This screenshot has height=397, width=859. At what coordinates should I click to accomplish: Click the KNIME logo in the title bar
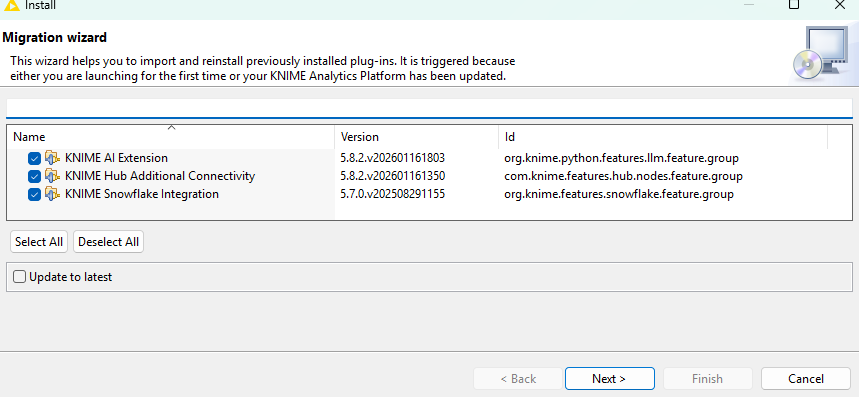pyautogui.click(x=11, y=5)
